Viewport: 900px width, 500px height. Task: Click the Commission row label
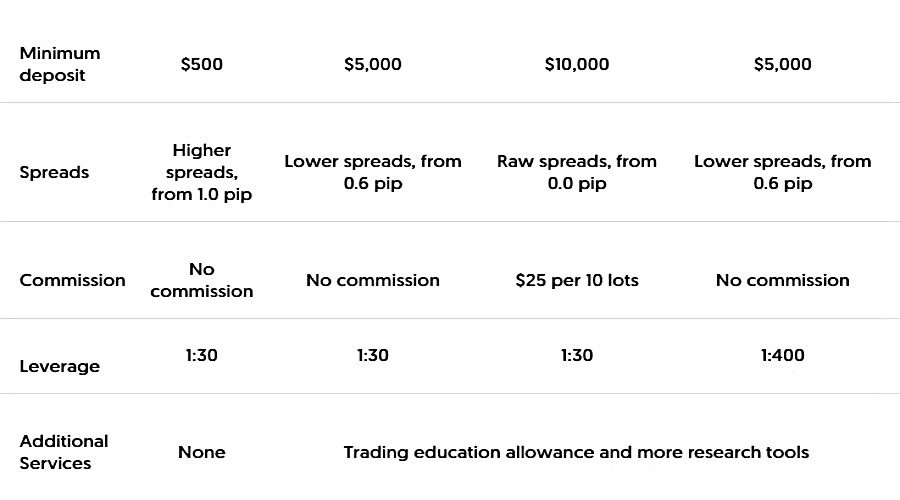point(73,280)
